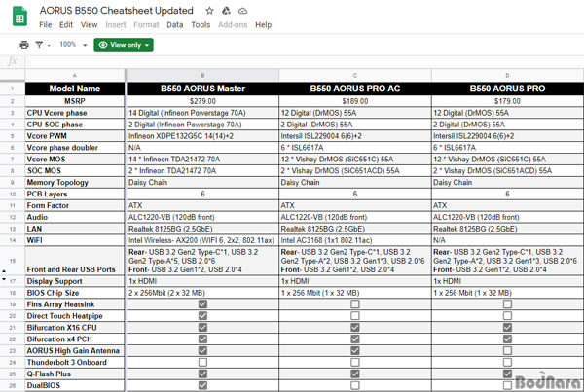This screenshot has width=584, height=392.
Task: Toggle Fins Array Heatsink checkbox for AORUS Master
Action: [202, 304]
